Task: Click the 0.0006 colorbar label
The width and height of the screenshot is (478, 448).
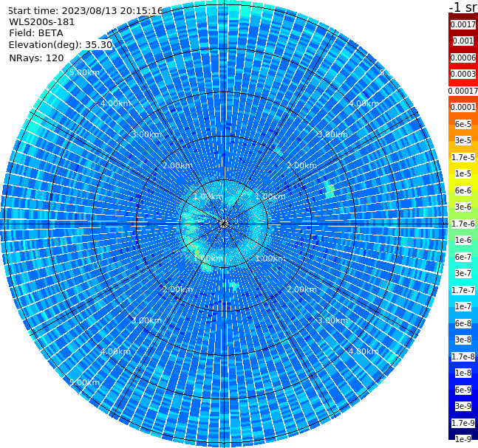Action: click(463, 58)
